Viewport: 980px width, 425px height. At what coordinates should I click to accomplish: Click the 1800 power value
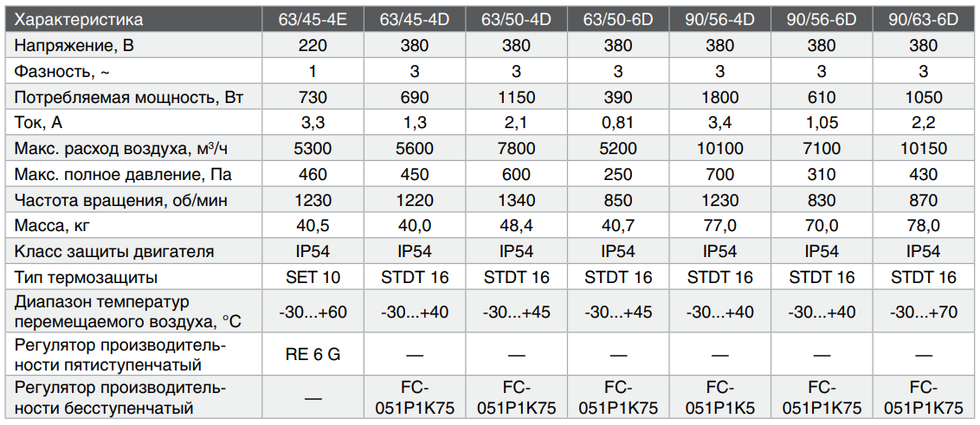(720, 98)
